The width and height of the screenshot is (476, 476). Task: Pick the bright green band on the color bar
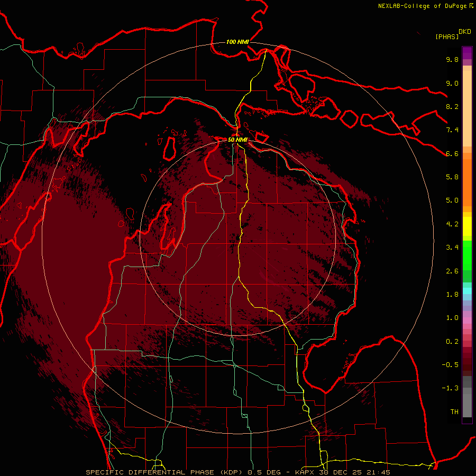click(x=467, y=255)
